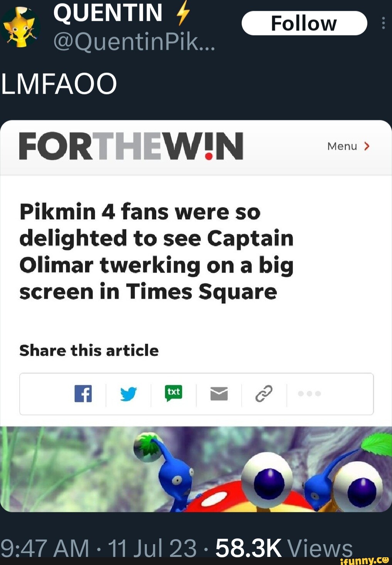
Task: Click the LMFAOO tweet text
Action: tap(59, 84)
